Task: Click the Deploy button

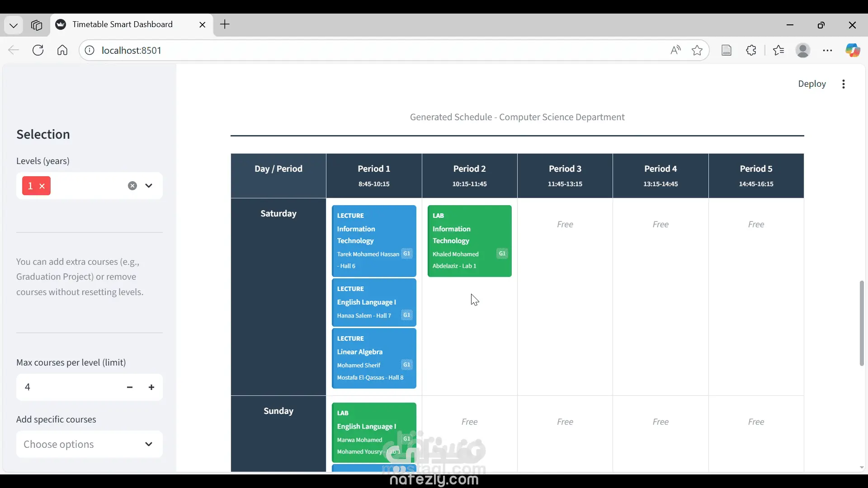Action: pyautogui.click(x=811, y=84)
